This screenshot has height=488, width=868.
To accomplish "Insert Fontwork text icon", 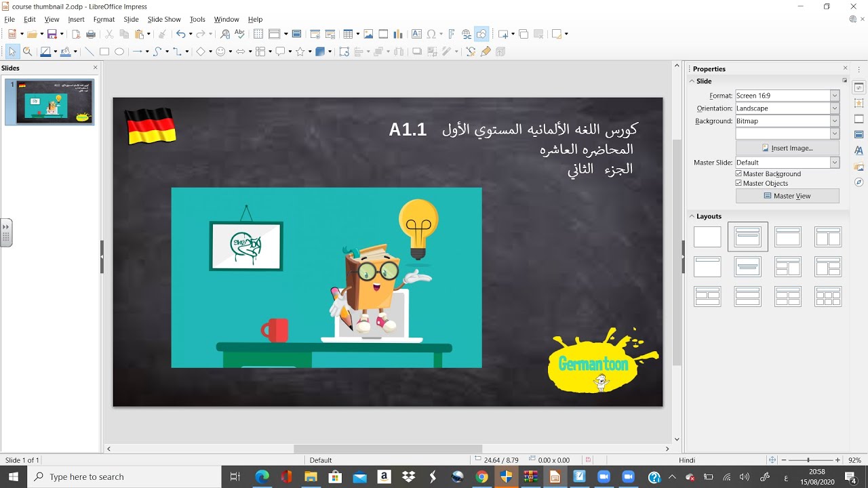I will (451, 34).
